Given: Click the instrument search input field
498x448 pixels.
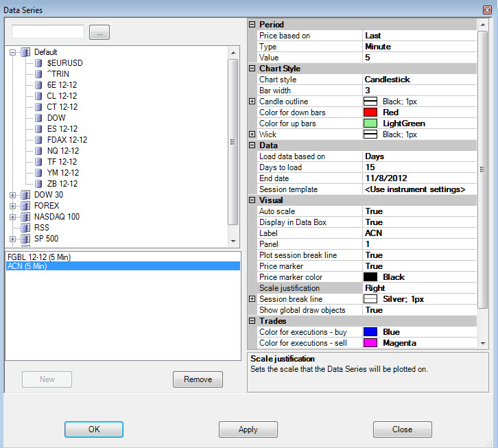Looking at the screenshot, I should (x=48, y=32).
